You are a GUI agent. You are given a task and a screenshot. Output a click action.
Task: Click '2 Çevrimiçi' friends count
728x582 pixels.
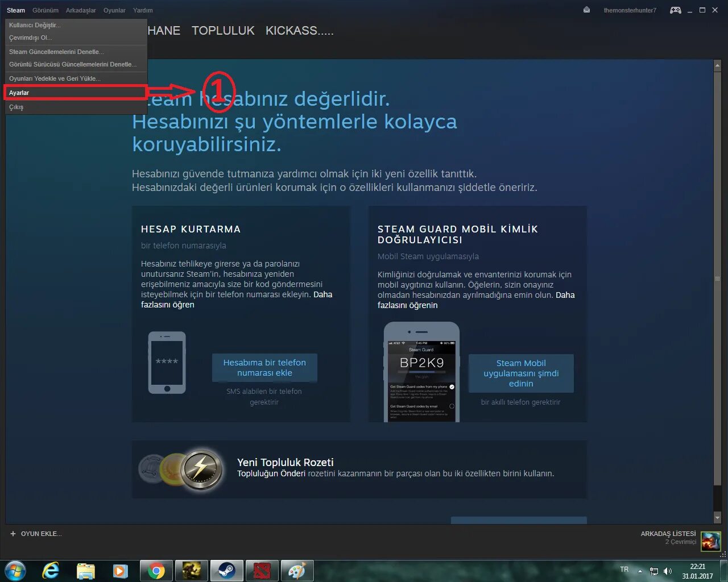click(x=681, y=542)
